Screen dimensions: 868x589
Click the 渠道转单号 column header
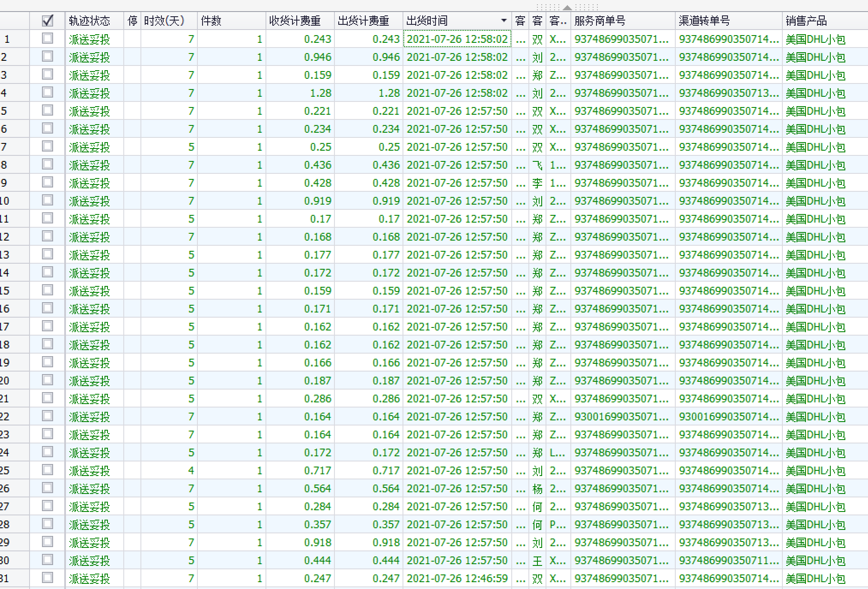click(x=728, y=21)
